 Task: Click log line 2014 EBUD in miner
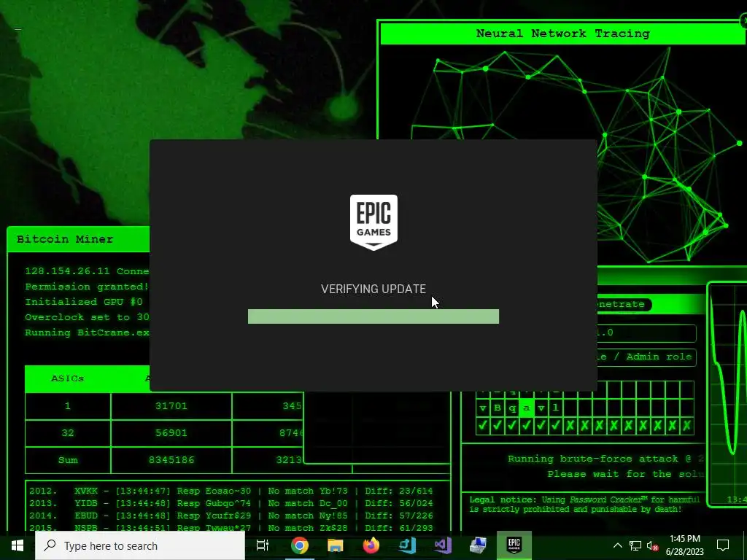(231, 516)
